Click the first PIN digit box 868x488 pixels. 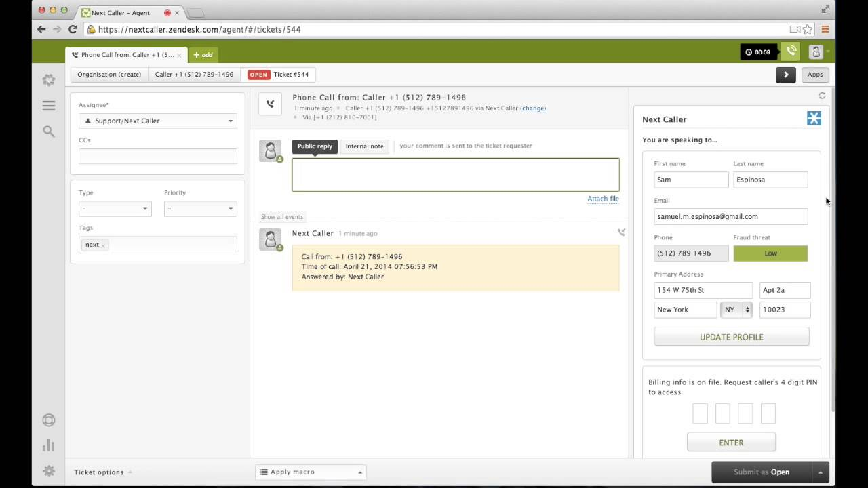point(700,413)
